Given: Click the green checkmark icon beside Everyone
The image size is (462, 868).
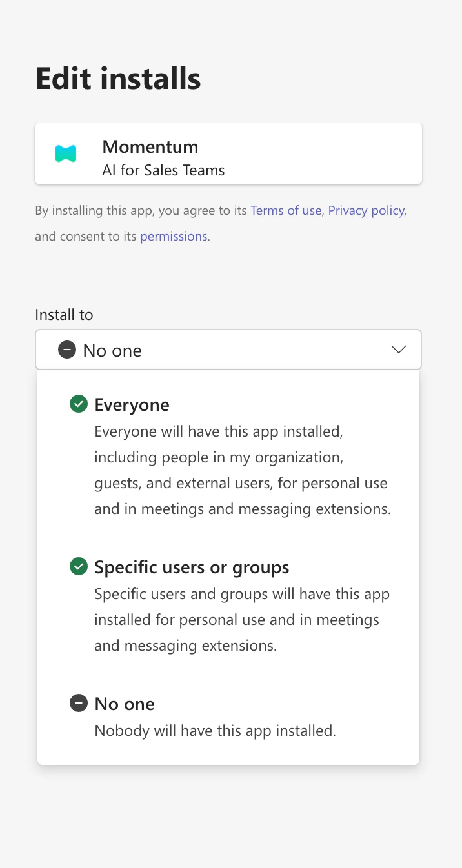Looking at the screenshot, I should (x=78, y=404).
